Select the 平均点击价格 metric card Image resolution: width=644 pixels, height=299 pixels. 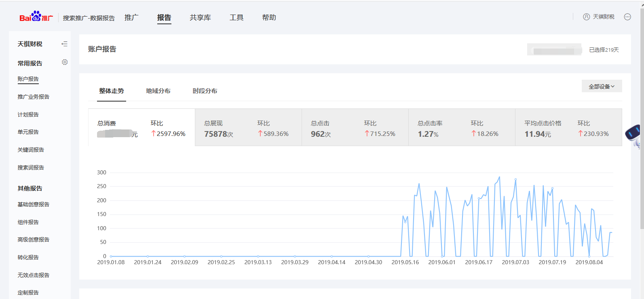[568, 127]
